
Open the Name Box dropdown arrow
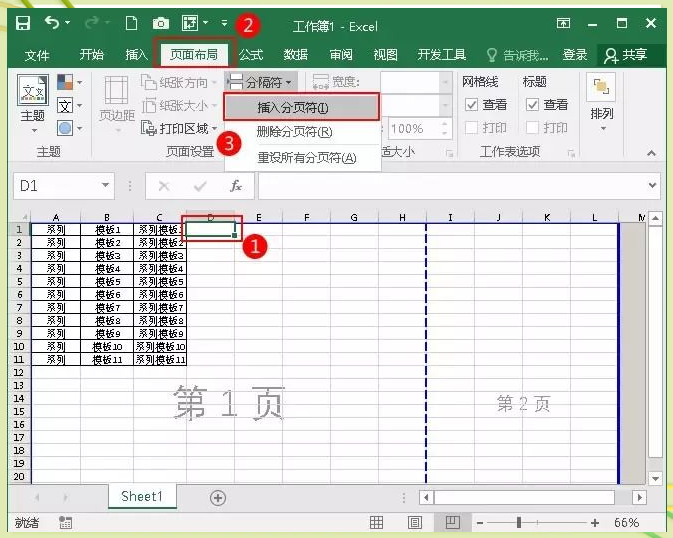click(105, 185)
